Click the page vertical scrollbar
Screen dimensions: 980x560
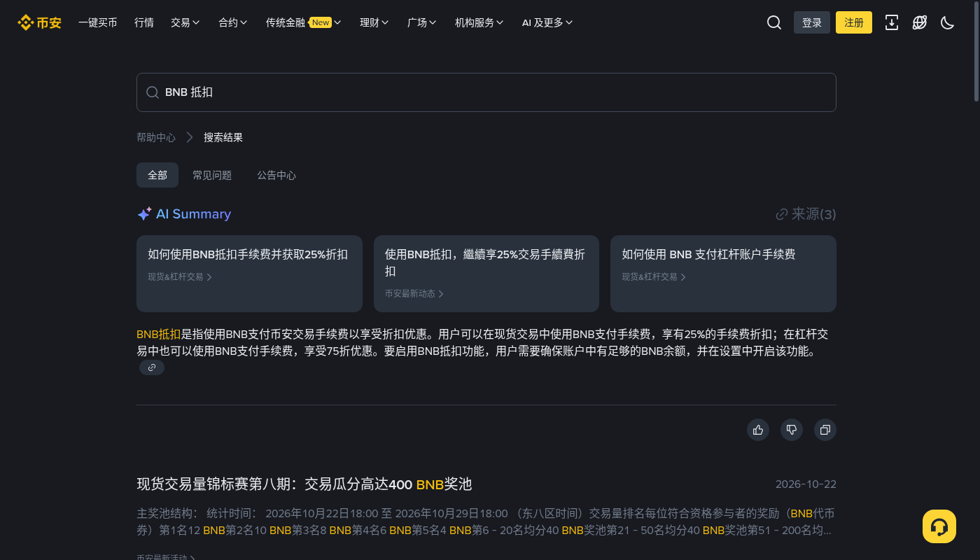tap(976, 52)
